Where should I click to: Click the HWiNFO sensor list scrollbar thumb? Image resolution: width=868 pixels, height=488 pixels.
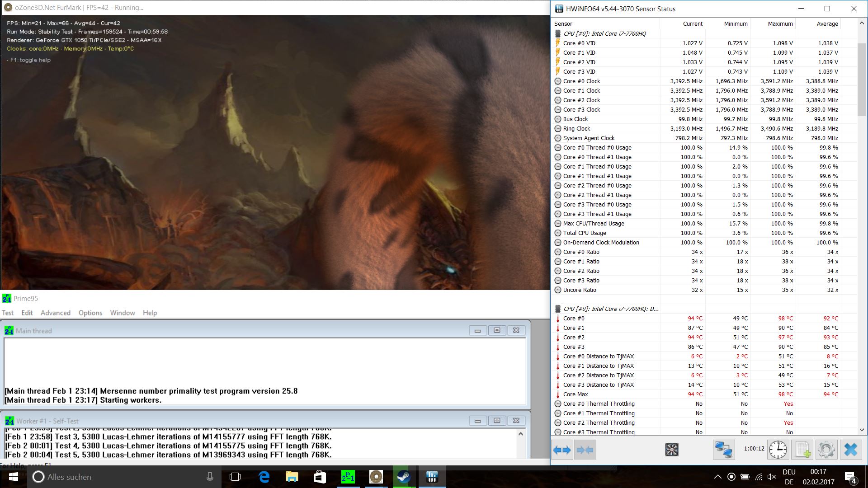coord(862,79)
